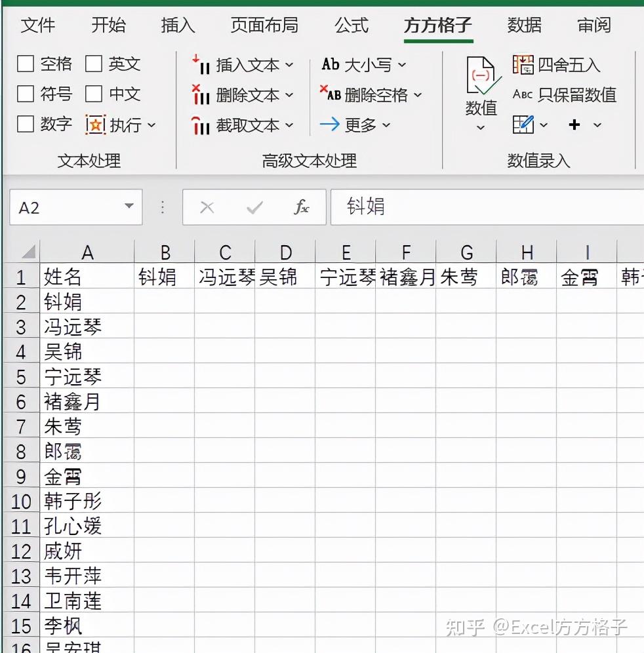
Task: Select the 截取文本 tool icon
Action: point(201,125)
